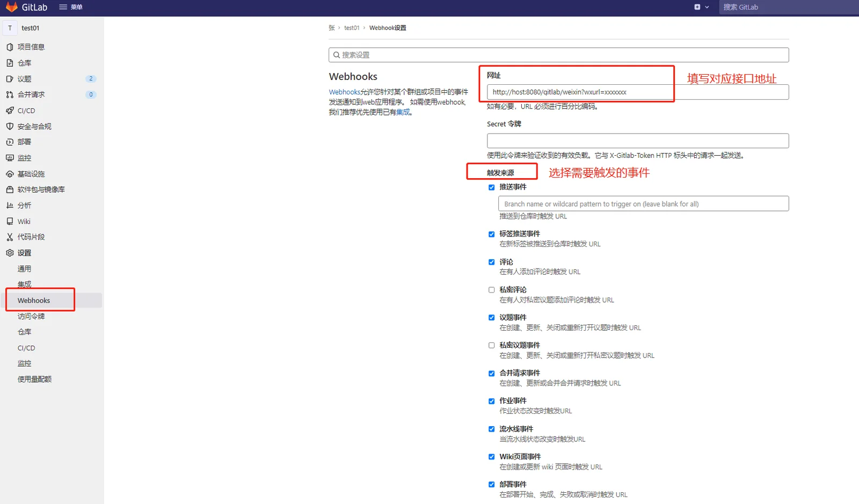Toggle the 流水线事件 checkbox
Image resolution: width=859 pixels, height=504 pixels.
pos(491,429)
